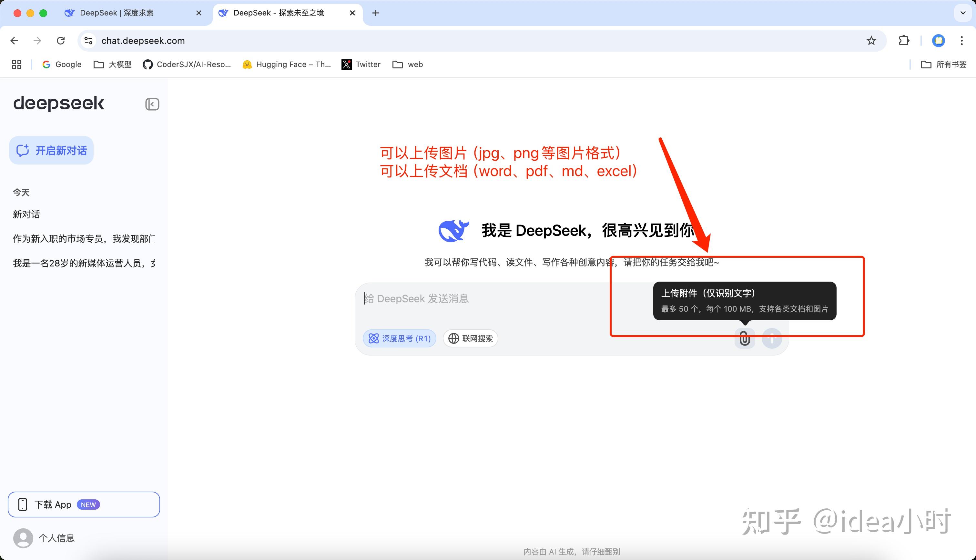Start a new chat with 开启新对话
976x560 pixels.
52,150
